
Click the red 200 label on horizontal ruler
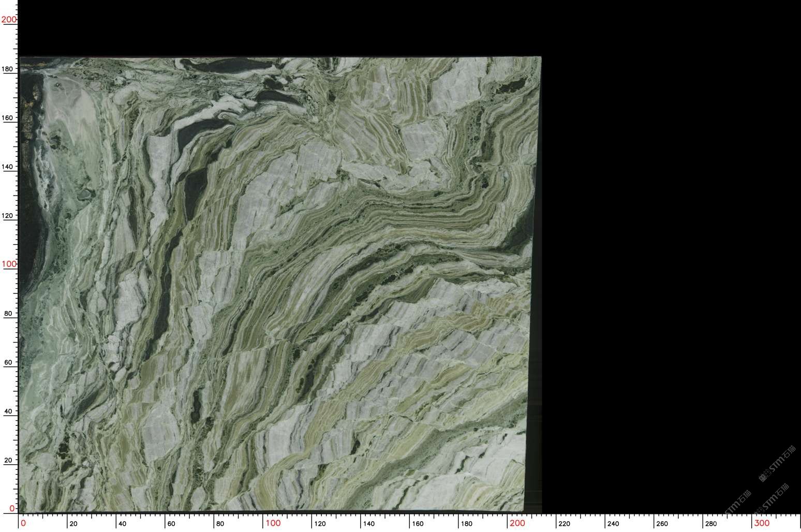(517, 523)
